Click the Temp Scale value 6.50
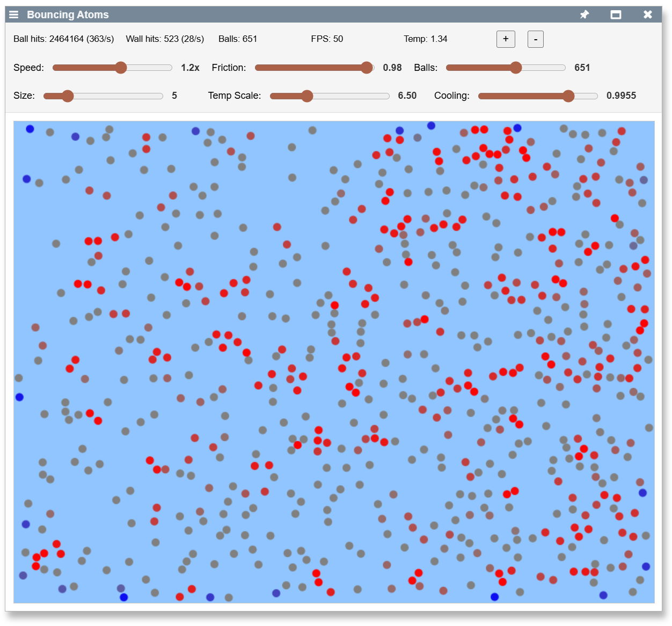Screen dimensions: 672x626 (407, 96)
